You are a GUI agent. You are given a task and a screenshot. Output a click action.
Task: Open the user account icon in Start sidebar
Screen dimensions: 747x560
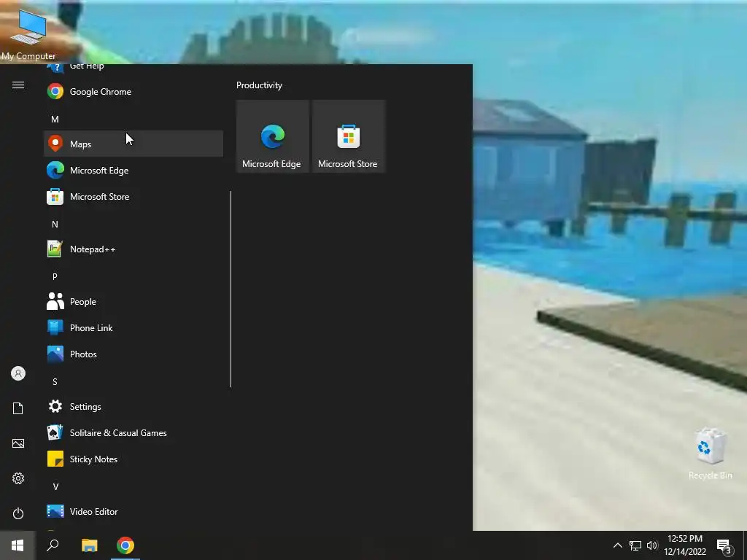pyautogui.click(x=18, y=373)
